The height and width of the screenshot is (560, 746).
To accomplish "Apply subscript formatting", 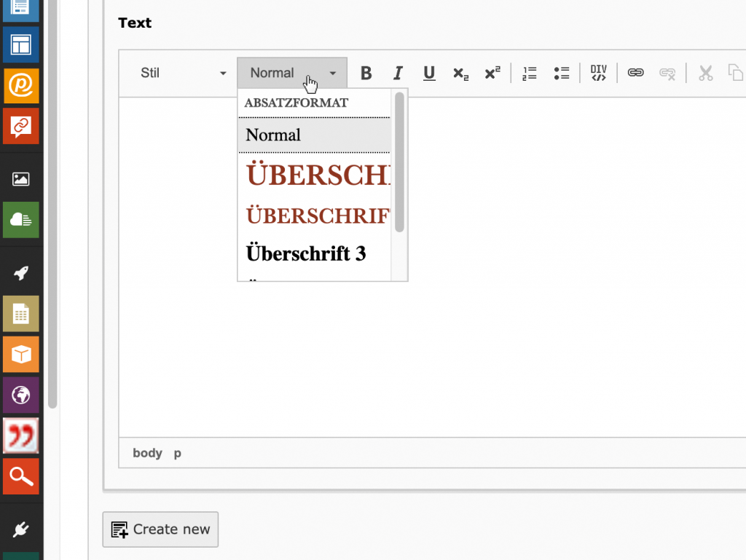I will click(460, 74).
